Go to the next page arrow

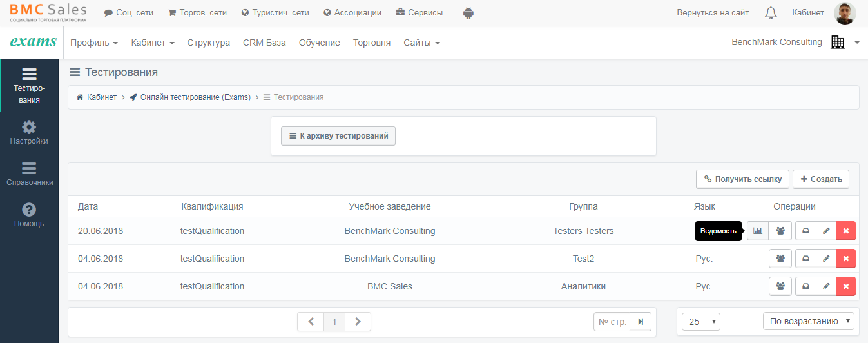tap(358, 322)
